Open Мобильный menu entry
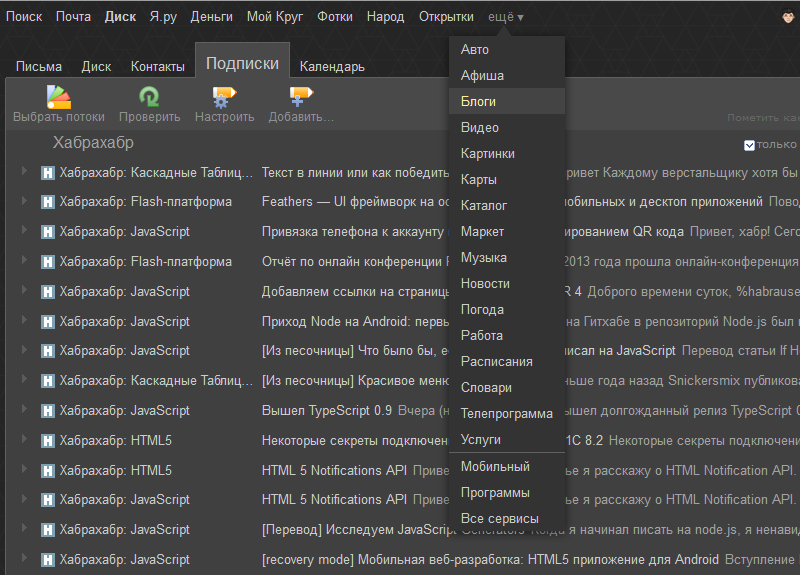The width and height of the screenshot is (800, 575). coord(507,466)
